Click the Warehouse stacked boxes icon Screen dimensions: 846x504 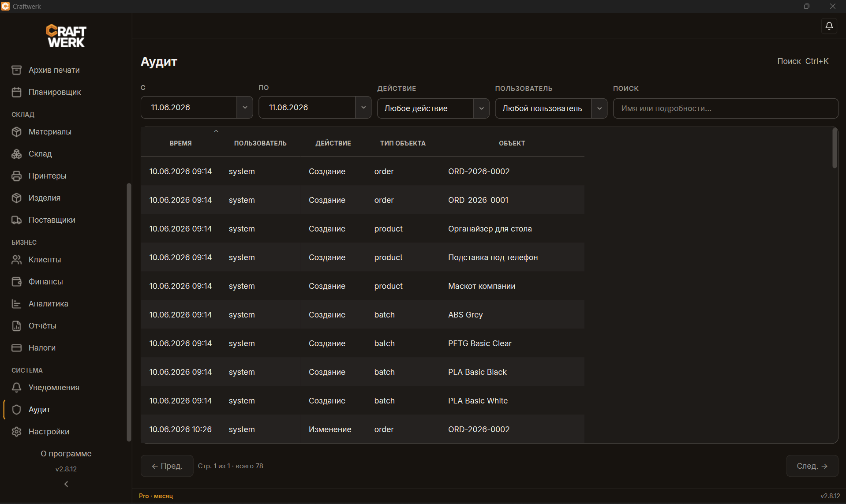(x=16, y=154)
